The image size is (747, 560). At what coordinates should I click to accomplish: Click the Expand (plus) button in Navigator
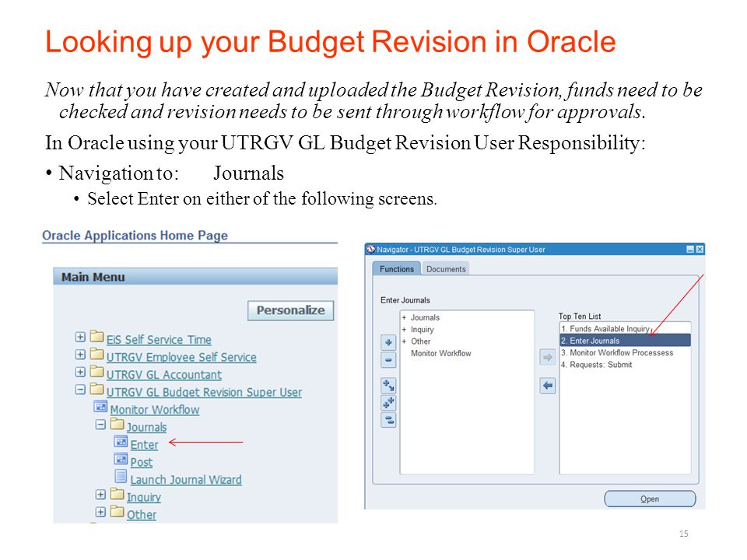(388, 342)
